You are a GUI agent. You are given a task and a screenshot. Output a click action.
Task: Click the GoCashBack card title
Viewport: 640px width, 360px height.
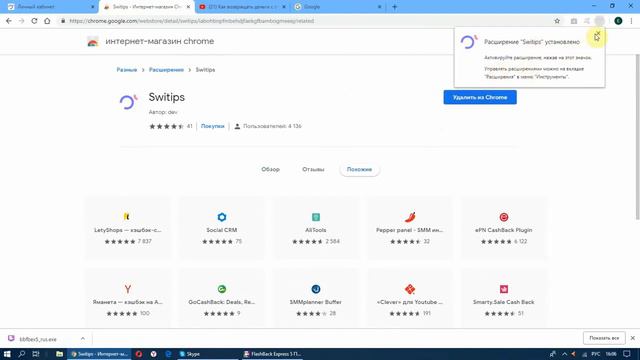(x=222, y=302)
